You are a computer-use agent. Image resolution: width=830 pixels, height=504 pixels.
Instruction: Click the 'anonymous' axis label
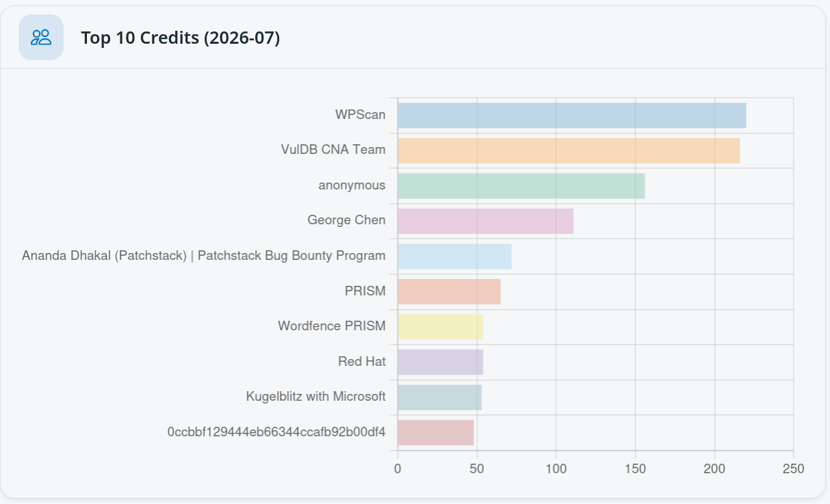coord(352,185)
